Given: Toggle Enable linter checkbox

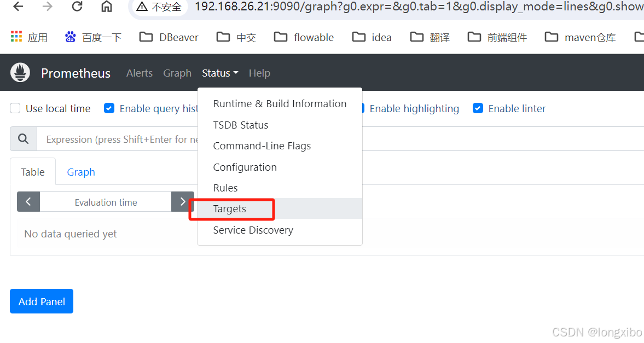Looking at the screenshot, I should [478, 108].
